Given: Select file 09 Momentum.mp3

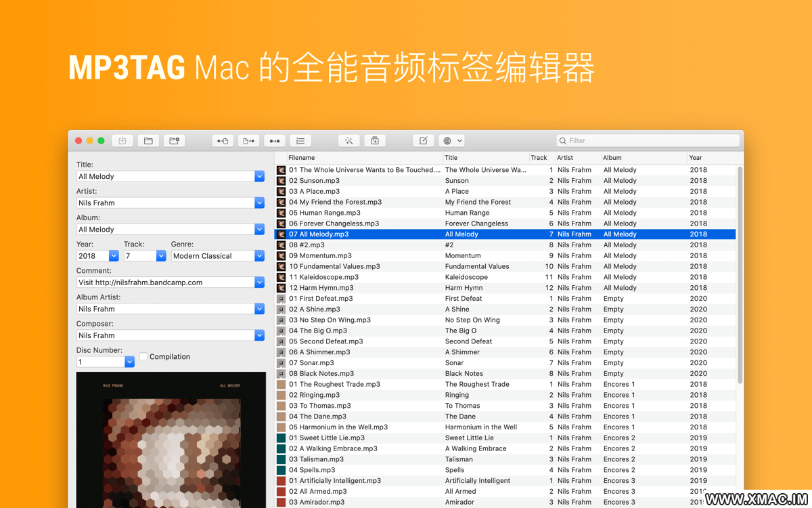Looking at the screenshot, I should (320, 256).
